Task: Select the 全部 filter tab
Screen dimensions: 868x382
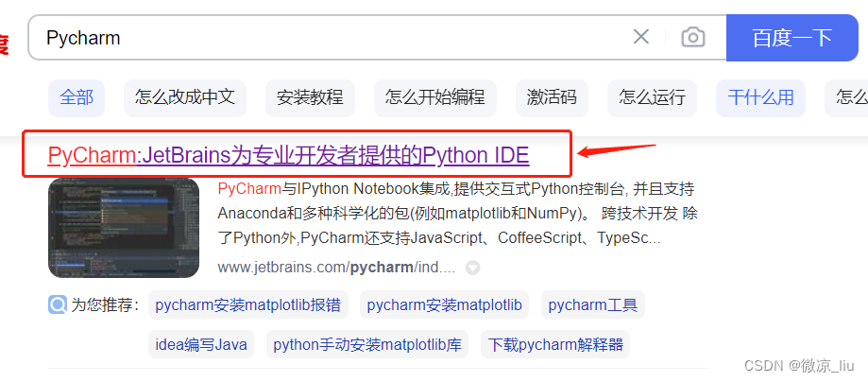Action: (x=77, y=97)
